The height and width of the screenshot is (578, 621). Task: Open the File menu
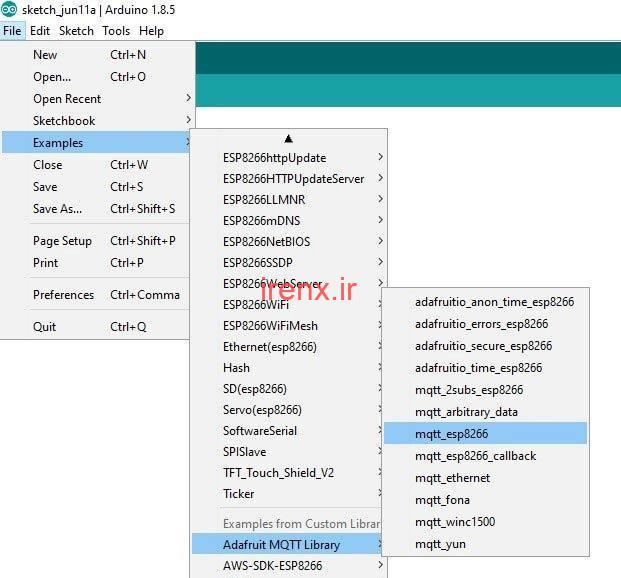(x=12, y=31)
